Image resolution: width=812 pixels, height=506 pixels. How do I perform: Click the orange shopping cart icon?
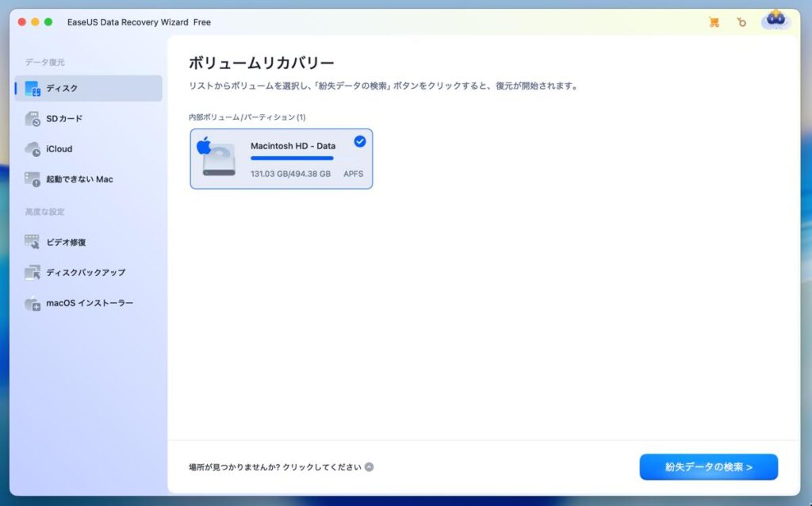[x=714, y=22]
